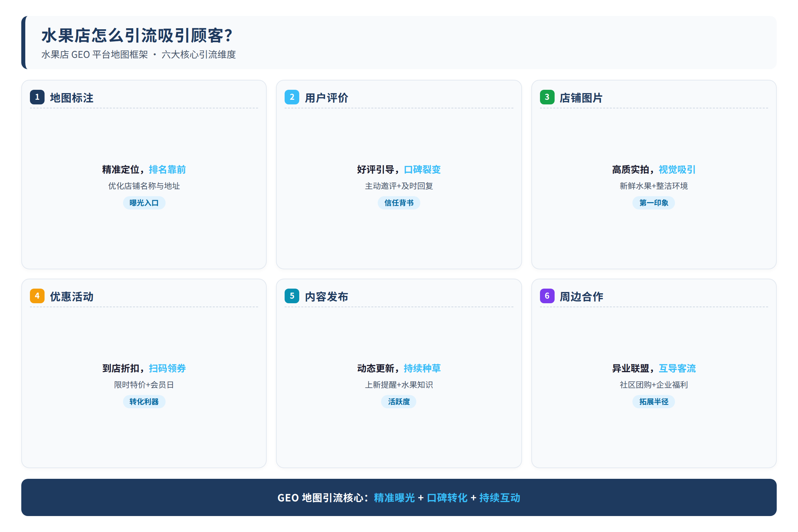Click the line 主动邀评+及时回复
This screenshot has height=532, width=798.
tap(399, 186)
